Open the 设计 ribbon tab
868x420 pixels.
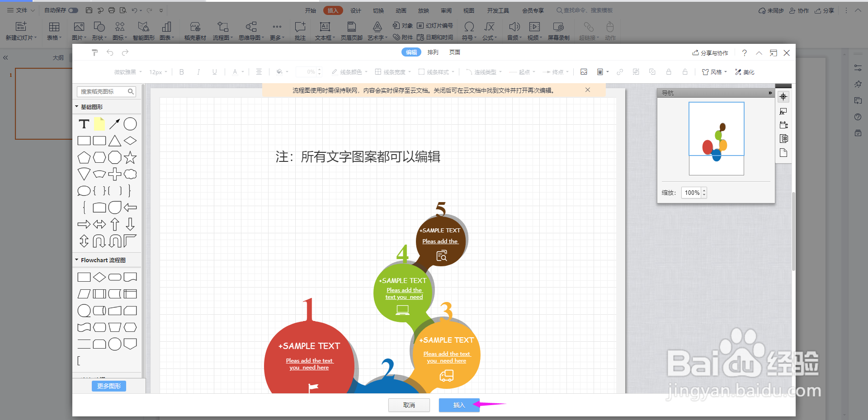coord(355,10)
